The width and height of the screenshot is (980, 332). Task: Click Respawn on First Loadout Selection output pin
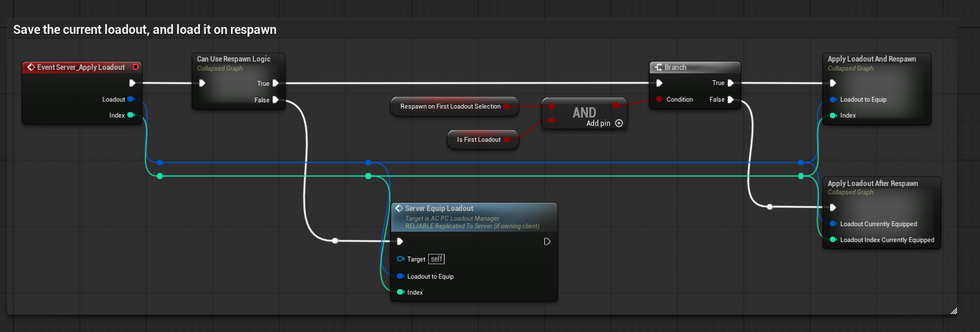507,107
